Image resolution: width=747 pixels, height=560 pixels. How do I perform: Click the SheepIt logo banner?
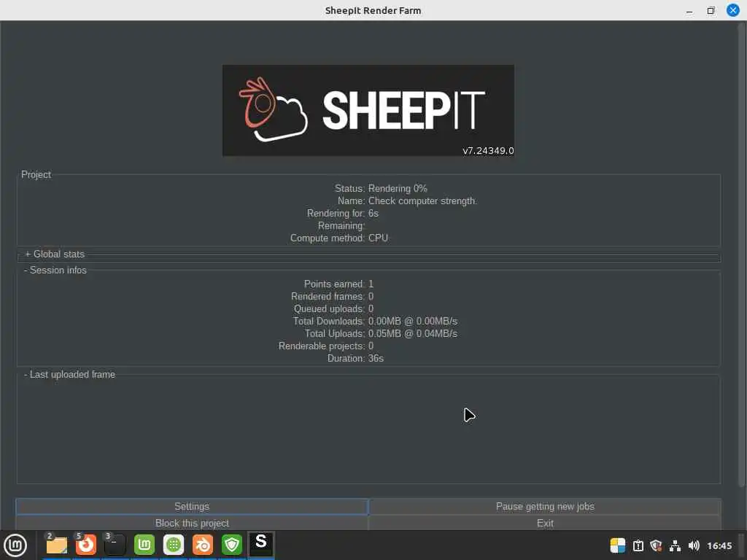coord(368,111)
